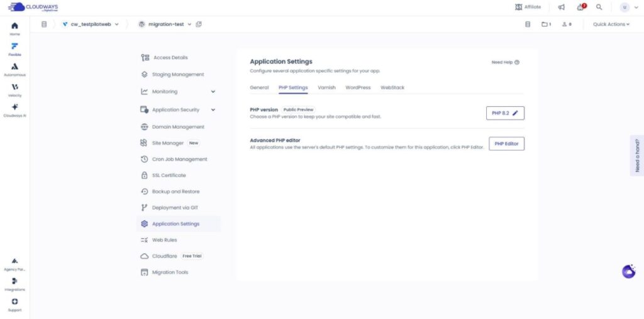The image size is (644, 319).
Task: Open the Support icon in sidebar
Action: click(x=14, y=301)
